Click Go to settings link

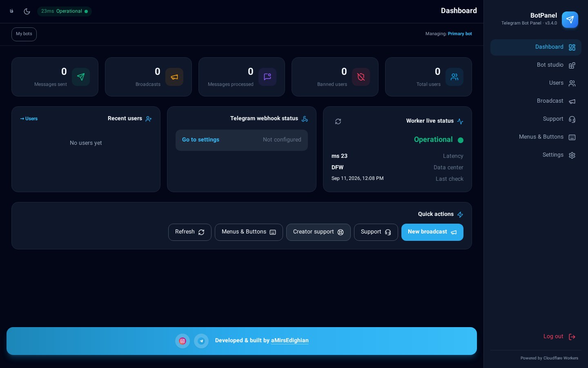tap(200, 140)
